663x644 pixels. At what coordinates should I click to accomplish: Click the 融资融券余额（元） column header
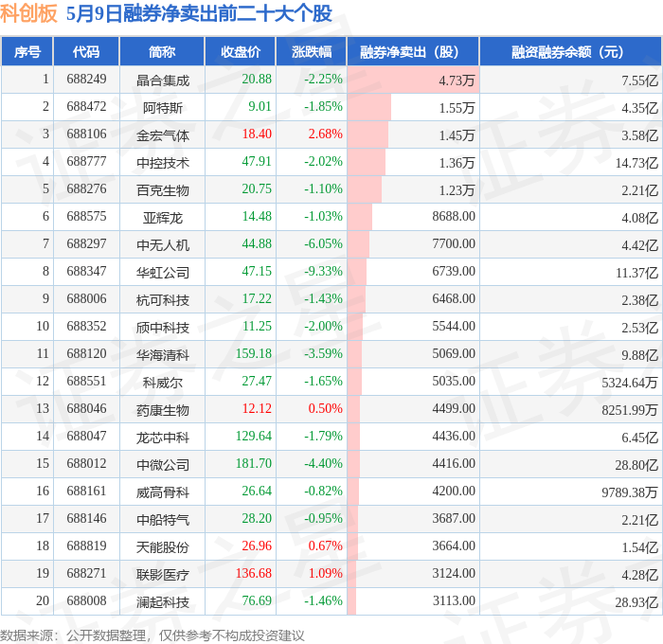click(570, 51)
